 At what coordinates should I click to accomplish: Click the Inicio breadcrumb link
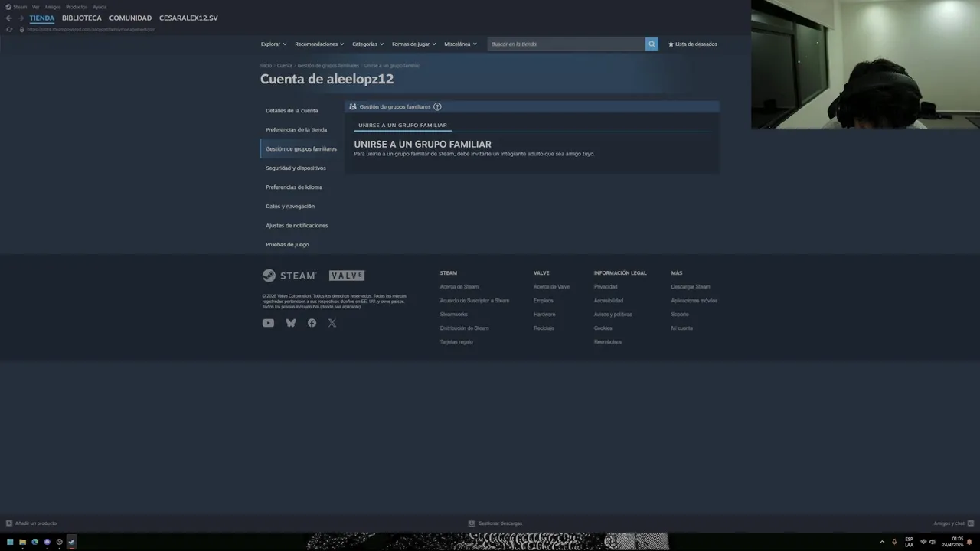point(266,66)
